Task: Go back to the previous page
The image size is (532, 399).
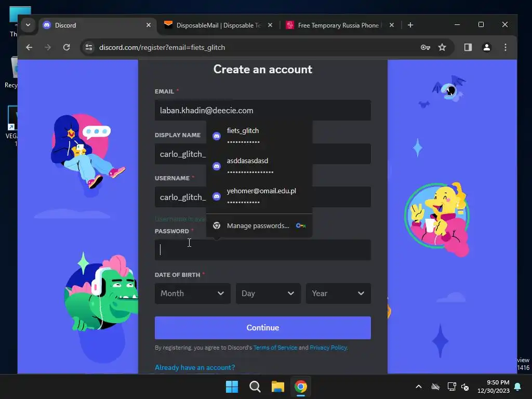Action: pyautogui.click(x=29, y=47)
